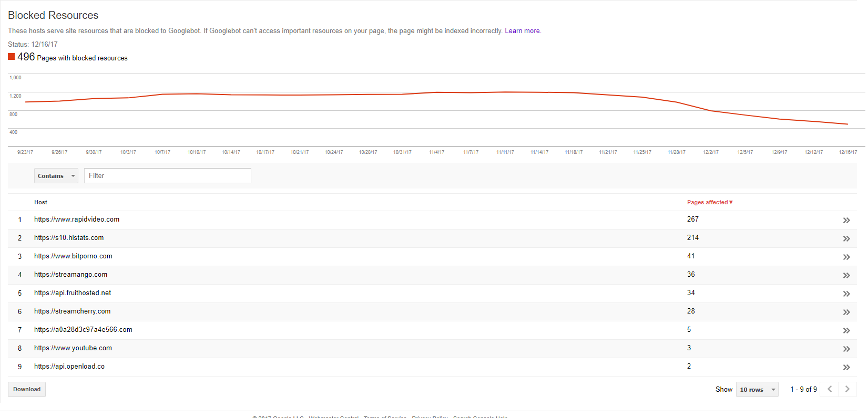This screenshot has height=418, width=868.
Task: Sort by Pages affected column header
Action: coord(710,202)
